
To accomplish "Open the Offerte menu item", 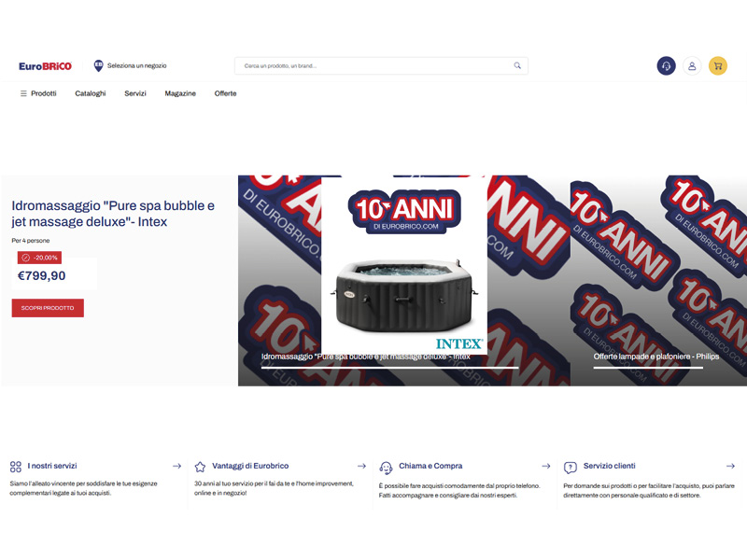I will pyautogui.click(x=225, y=93).
